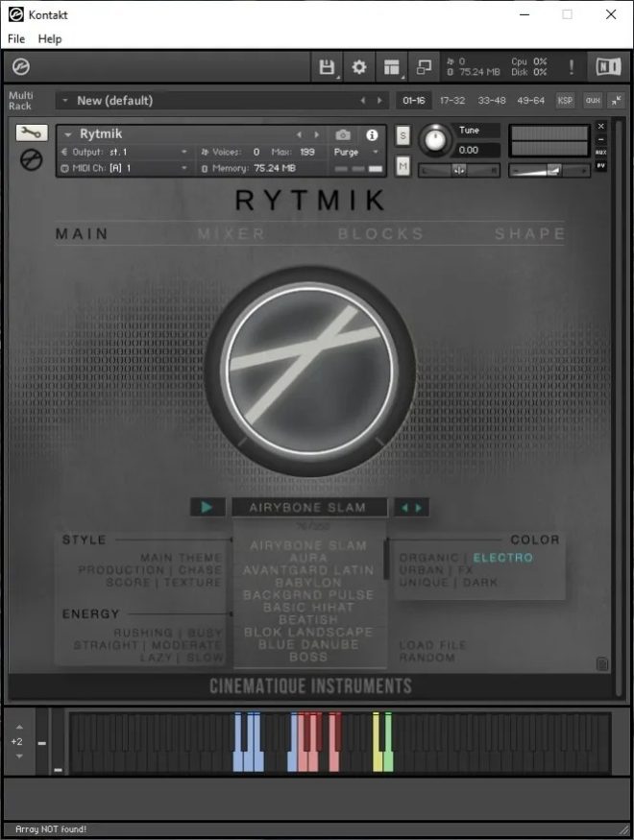Toggle the KSP multi script button

(x=565, y=100)
